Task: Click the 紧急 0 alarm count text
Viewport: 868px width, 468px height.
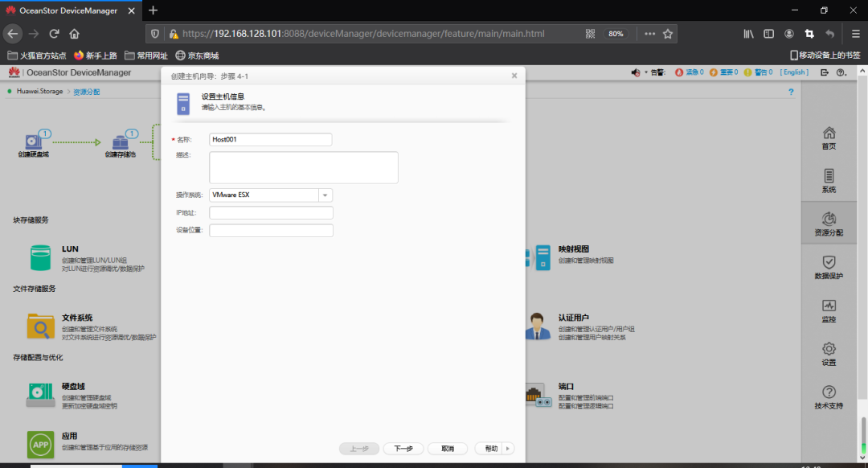Action: click(694, 72)
